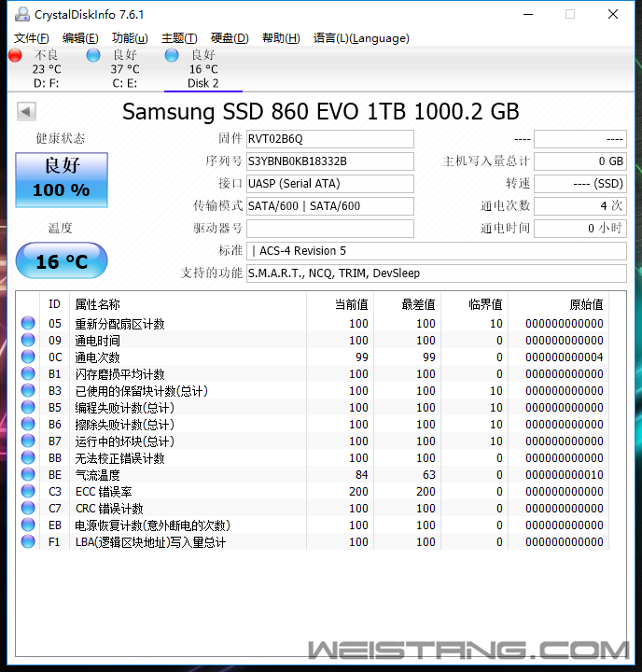Click status orb for attribute C3

click(x=28, y=491)
